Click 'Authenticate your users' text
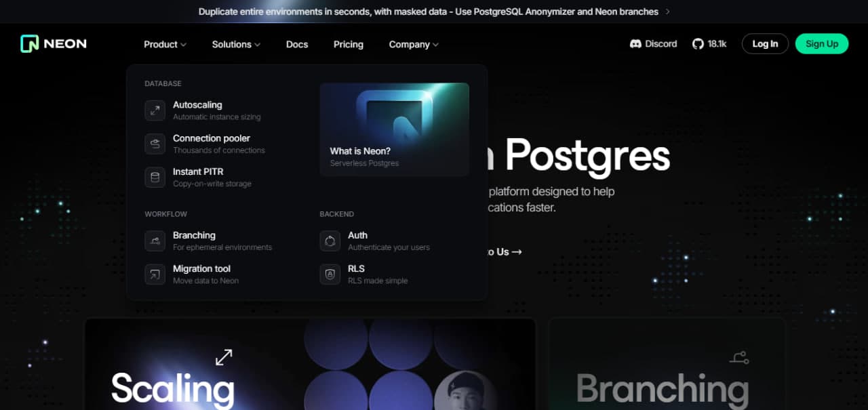 (x=389, y=247)
